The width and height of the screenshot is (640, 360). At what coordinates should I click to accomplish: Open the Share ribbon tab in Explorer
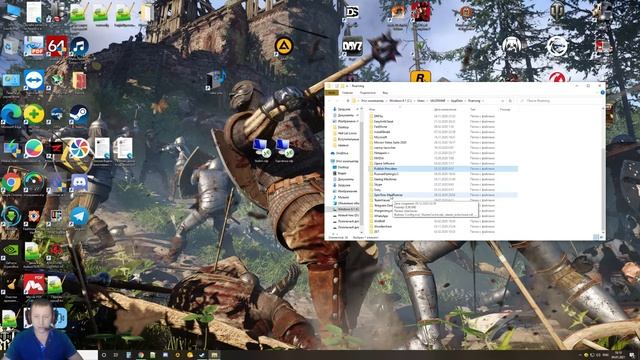[x=368, y=93]
